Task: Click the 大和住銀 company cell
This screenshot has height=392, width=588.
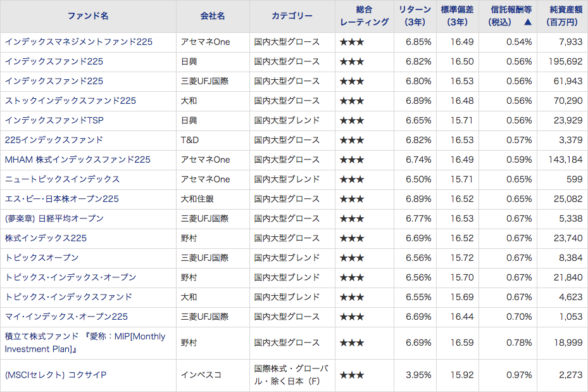Action: pos(197,199)
